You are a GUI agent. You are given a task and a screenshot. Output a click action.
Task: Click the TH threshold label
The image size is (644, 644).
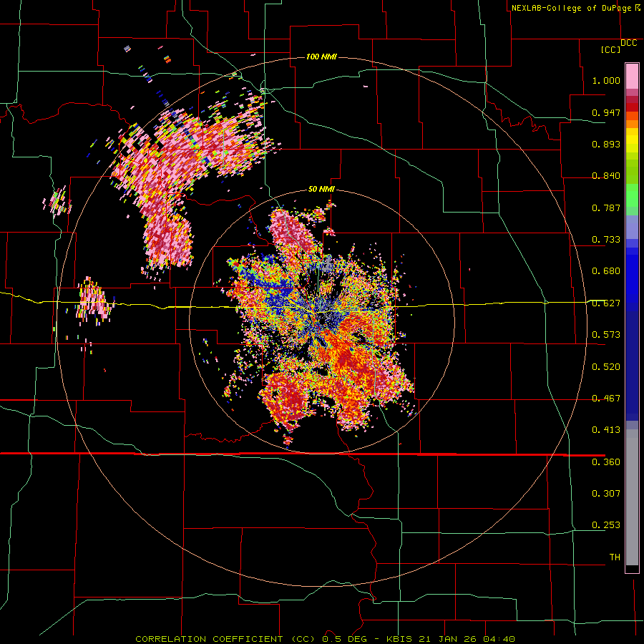click(x=615, y=557)
